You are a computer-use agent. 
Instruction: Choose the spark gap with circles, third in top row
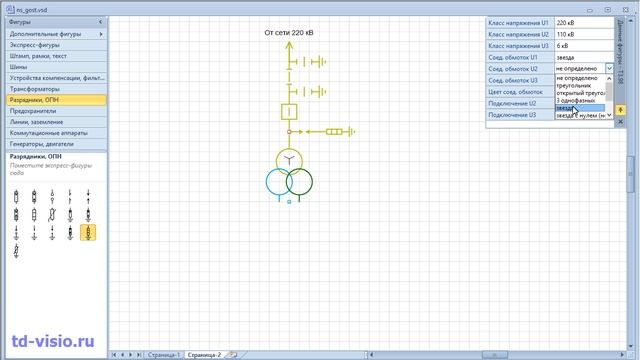[52, 197]
